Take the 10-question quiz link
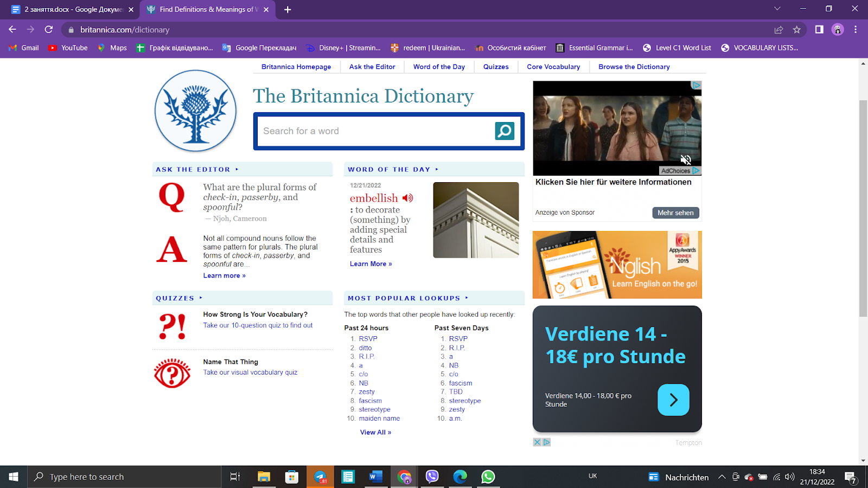Screen dimensions: 868x488 258,325
